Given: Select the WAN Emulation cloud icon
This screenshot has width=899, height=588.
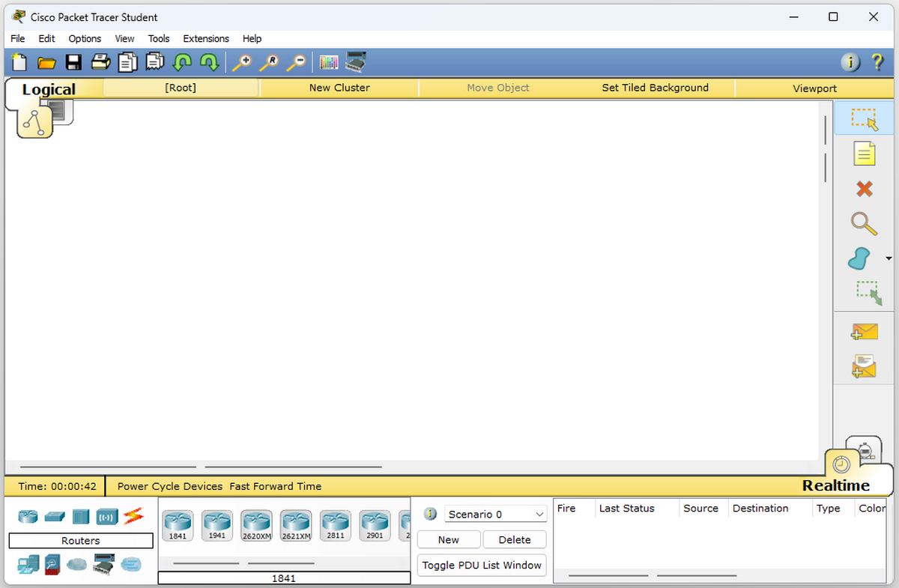Looking at the screenshot, I should (x=76, y=564).
